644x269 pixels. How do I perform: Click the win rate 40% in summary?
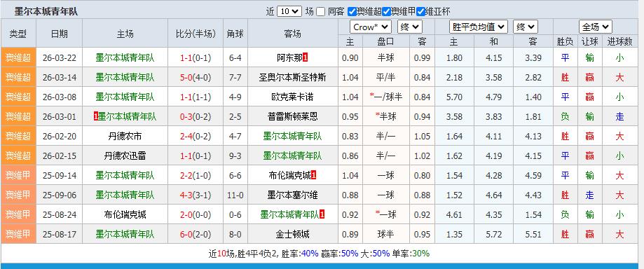[310, 254]
